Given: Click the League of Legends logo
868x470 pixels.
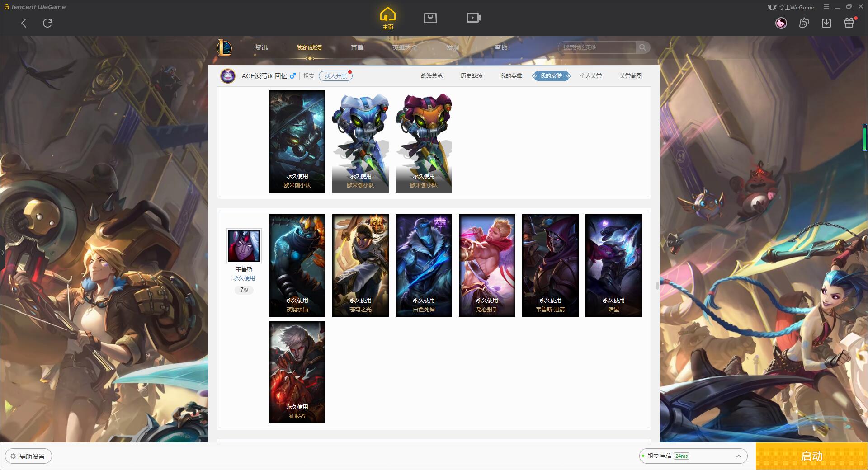Looking at the screenshot, I should [x=224, y=47].
